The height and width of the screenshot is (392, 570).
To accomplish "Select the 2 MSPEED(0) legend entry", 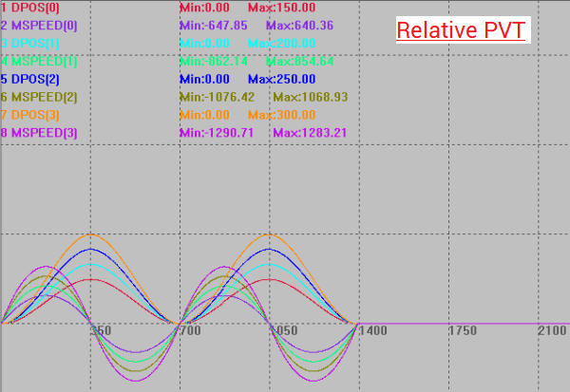I will pos(40,26).
